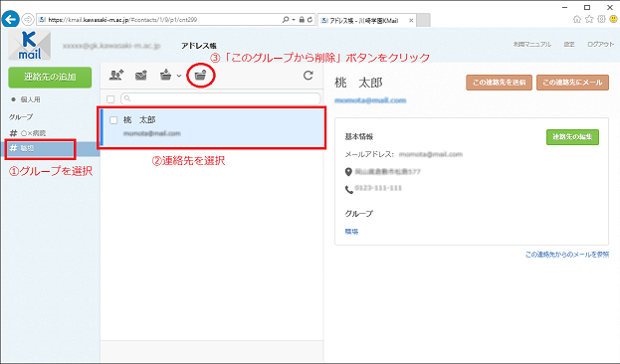Open browser favorites star icon

589,19
